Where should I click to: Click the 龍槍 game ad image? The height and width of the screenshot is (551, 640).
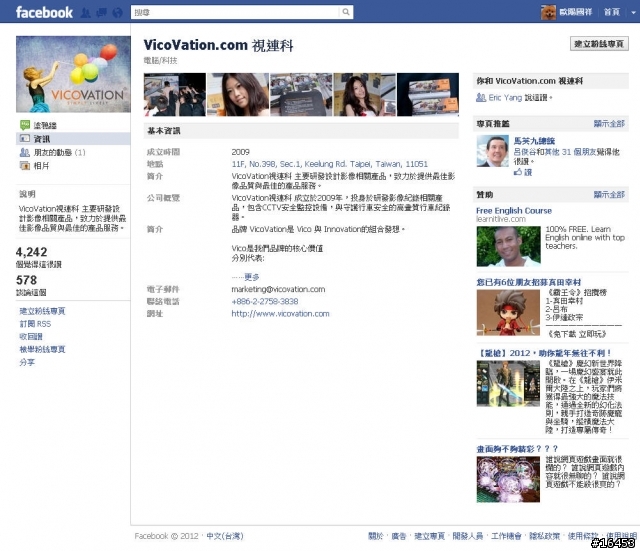point(508,384)
